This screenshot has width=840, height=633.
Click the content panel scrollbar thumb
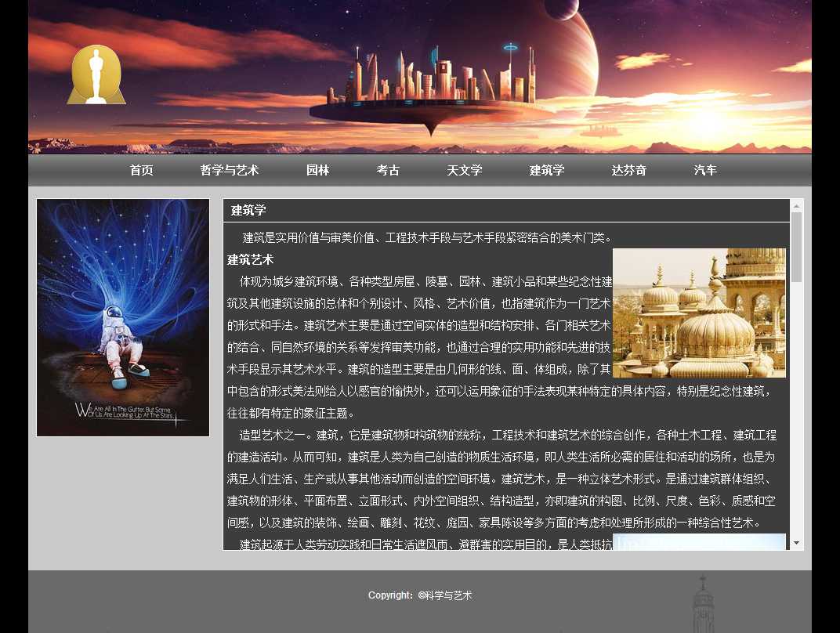click(796, 247)
